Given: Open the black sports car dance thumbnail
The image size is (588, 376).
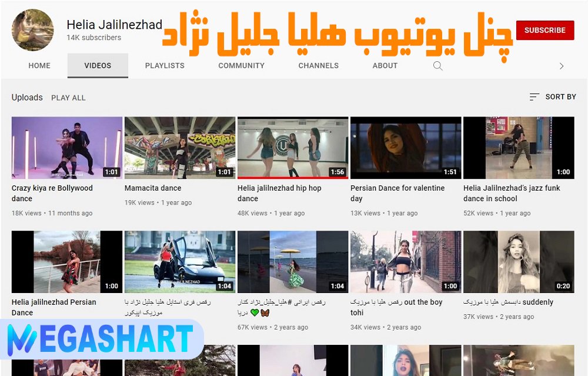Looking at the screenshot, I should coord(180,262).
